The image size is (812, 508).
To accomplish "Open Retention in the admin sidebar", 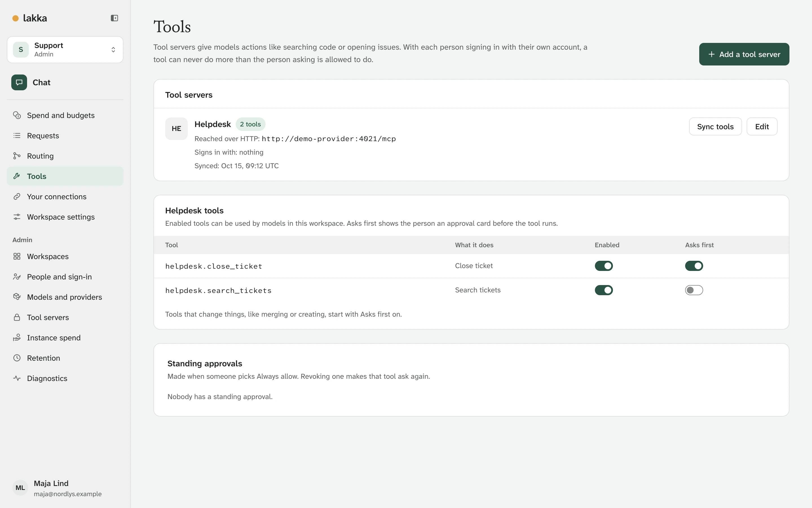I will click(x=65, y=358).
